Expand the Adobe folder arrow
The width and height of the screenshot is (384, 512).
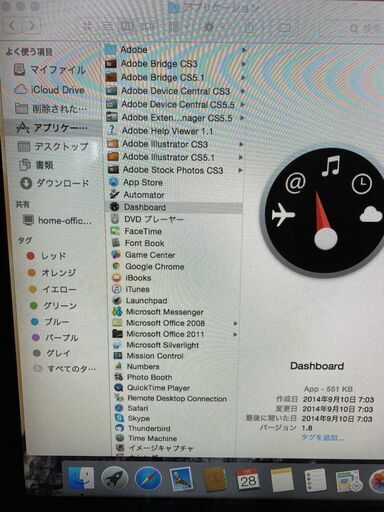point(244,50)
